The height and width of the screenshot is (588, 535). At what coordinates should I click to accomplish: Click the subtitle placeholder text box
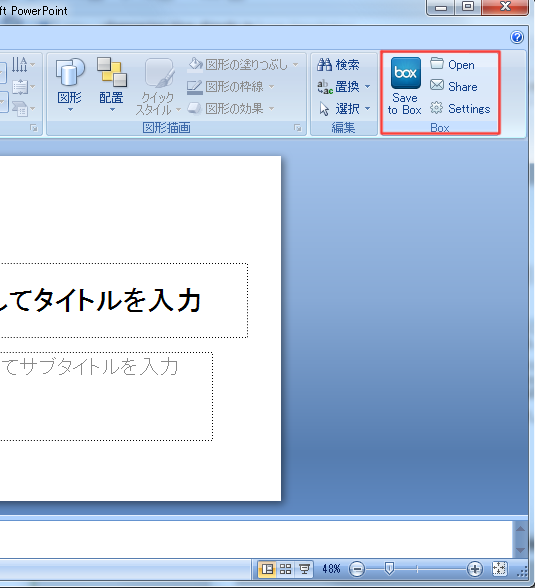106,396
